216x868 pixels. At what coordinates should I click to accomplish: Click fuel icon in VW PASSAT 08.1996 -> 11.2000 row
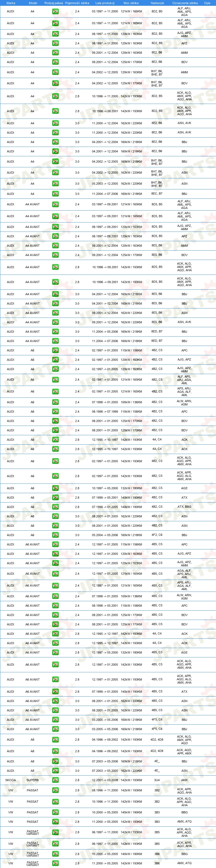(x=55, y=790)
